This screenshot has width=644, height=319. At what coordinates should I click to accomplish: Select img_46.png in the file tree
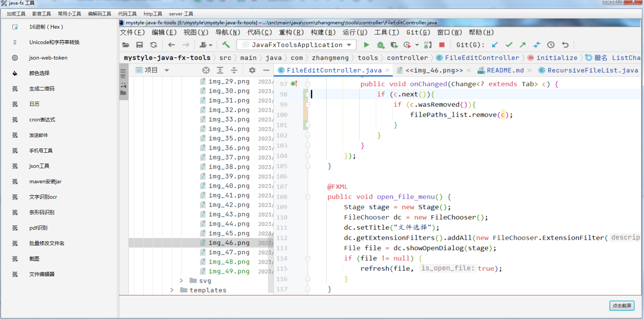pyautogui.click(x=229, y=243)
